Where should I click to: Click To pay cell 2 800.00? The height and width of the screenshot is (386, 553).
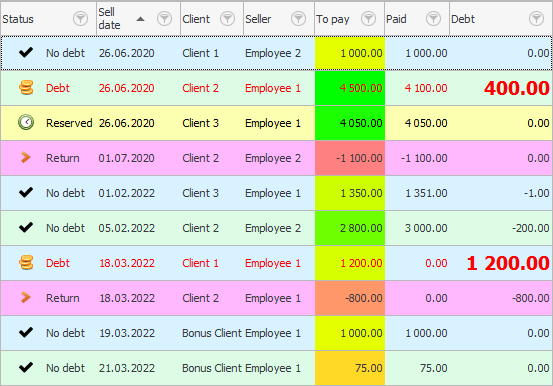click(x=350, y=228)
